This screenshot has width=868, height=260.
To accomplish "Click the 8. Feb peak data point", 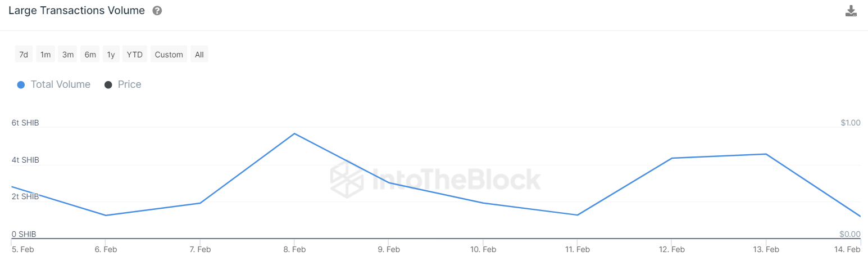I will coord(294,133).
